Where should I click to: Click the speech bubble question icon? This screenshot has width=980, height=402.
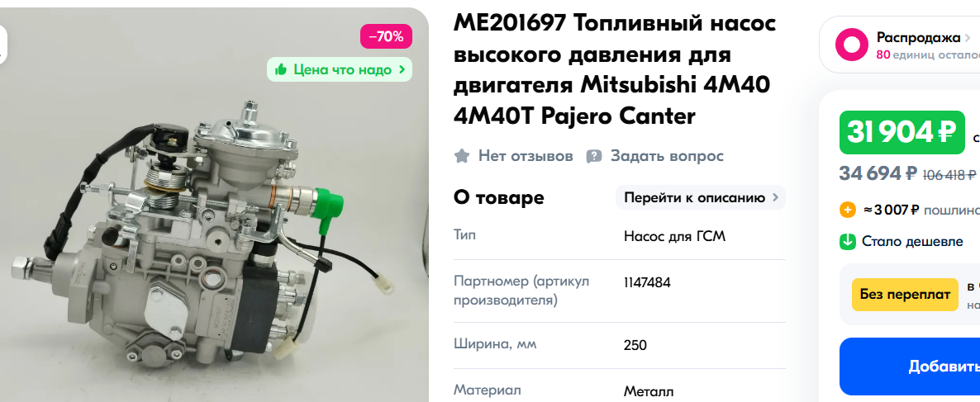(x=594, y=156)
